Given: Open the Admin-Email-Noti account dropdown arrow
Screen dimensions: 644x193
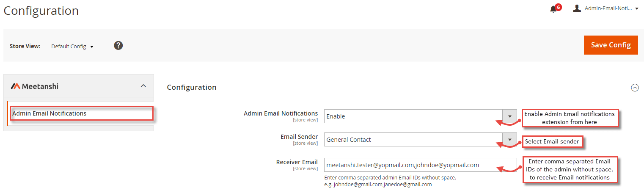Looking at the screenshot, I should tap(637, 8).
